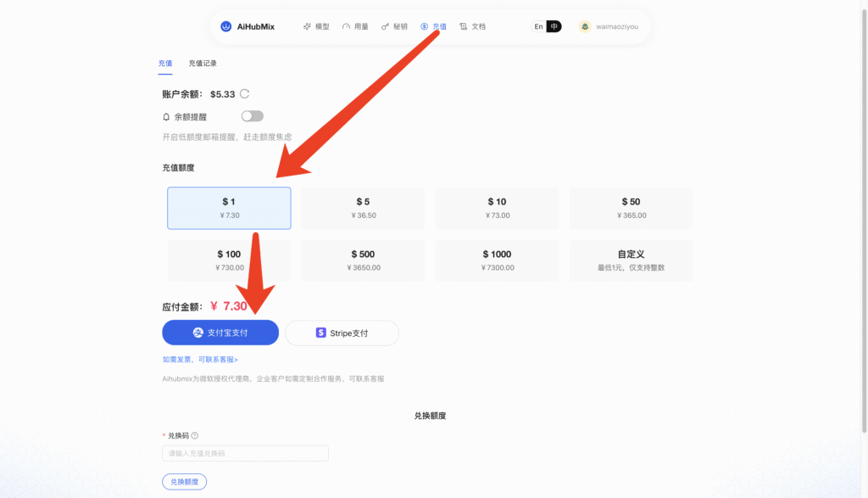Select the $5 recharge amount
The width and height of the screenshot is (868, 498).
coord(363,208)
